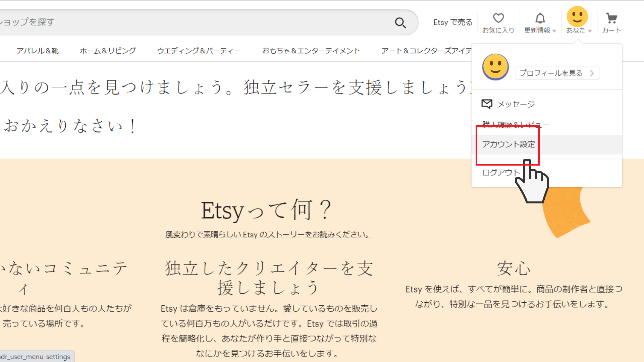The image size is (644, 362).
Task: Open the notifications bell icon
Action: tap(540, 18)
